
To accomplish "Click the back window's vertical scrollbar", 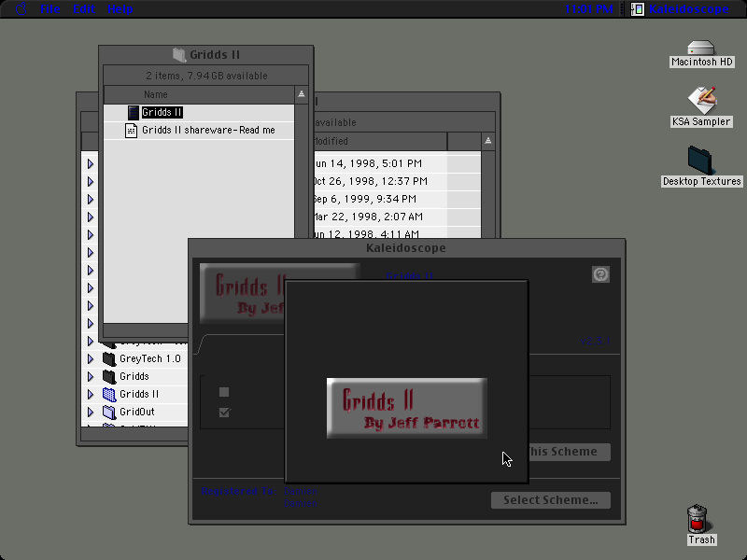I will pyautogui.click(x=487, y=194).
